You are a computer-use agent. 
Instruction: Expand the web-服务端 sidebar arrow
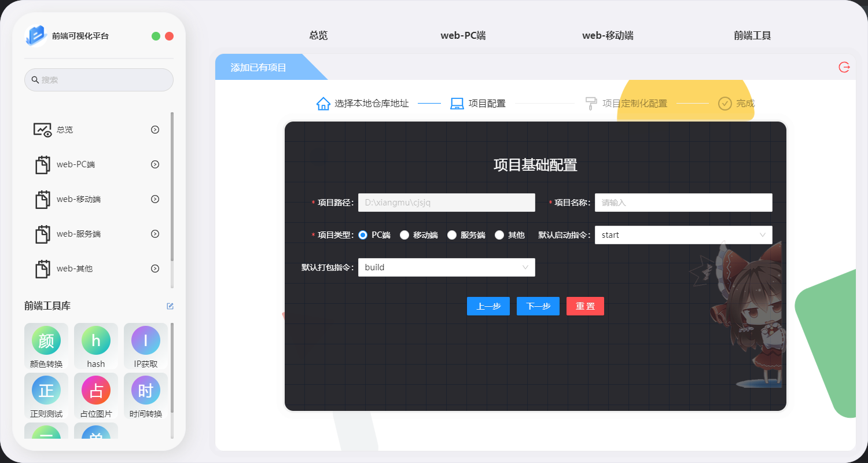coord(155,234)
